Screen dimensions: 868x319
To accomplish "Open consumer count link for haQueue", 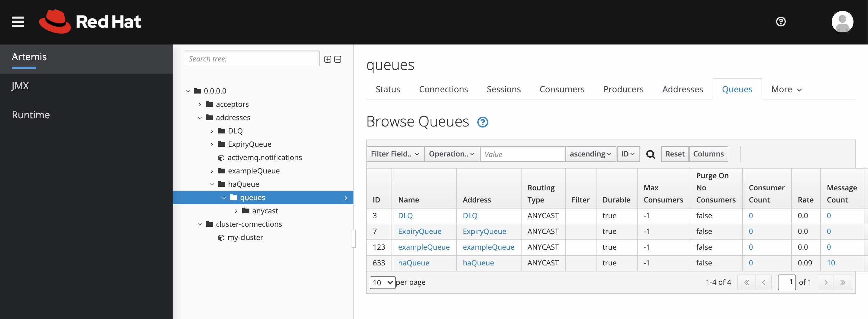I will [x=750, y=263].
